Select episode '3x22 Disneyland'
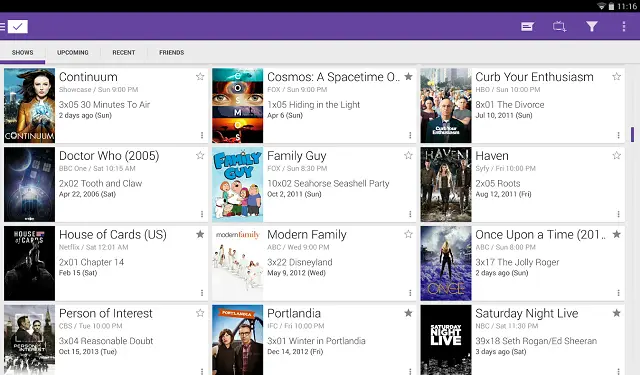640x375 pixels. click(300, 262)
